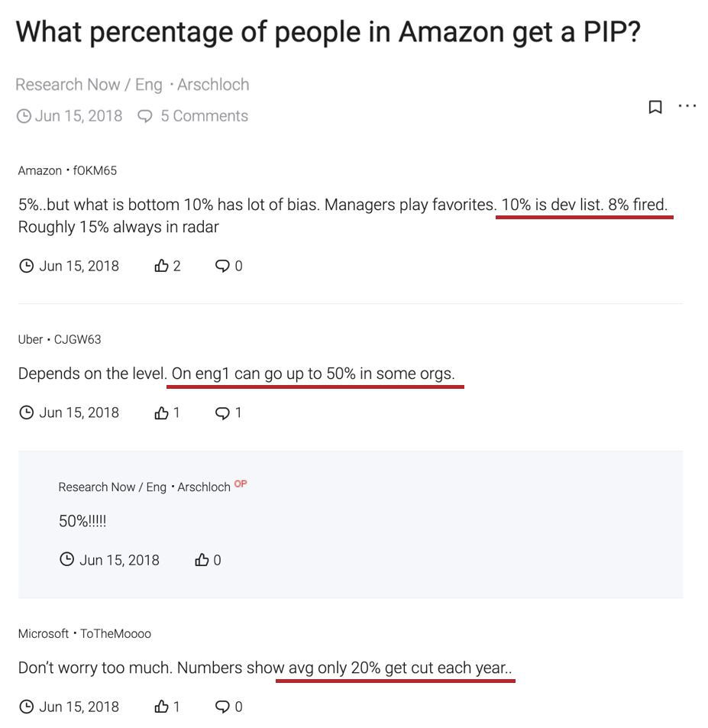
Task: Click the reply bubble on fOKM65's comment
Action: pos(223,265)
